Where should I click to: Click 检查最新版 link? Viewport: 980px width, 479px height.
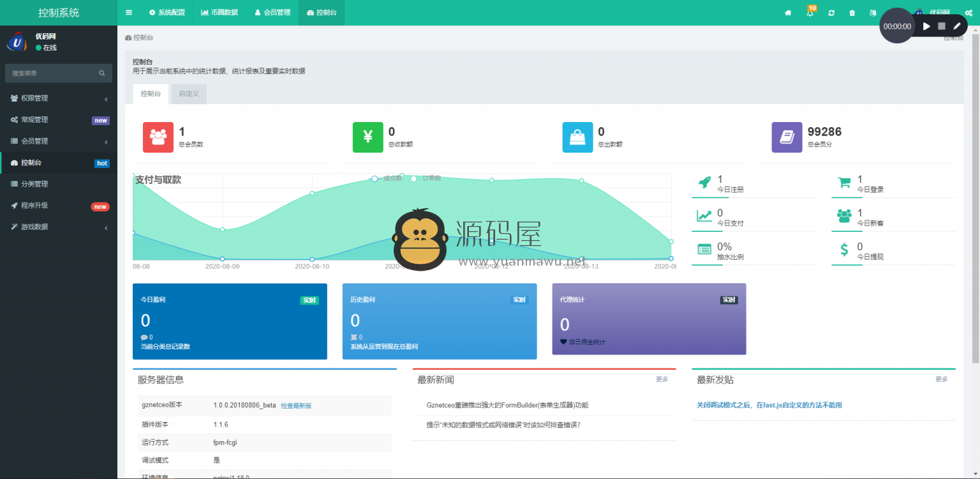[x=296, y=406]
